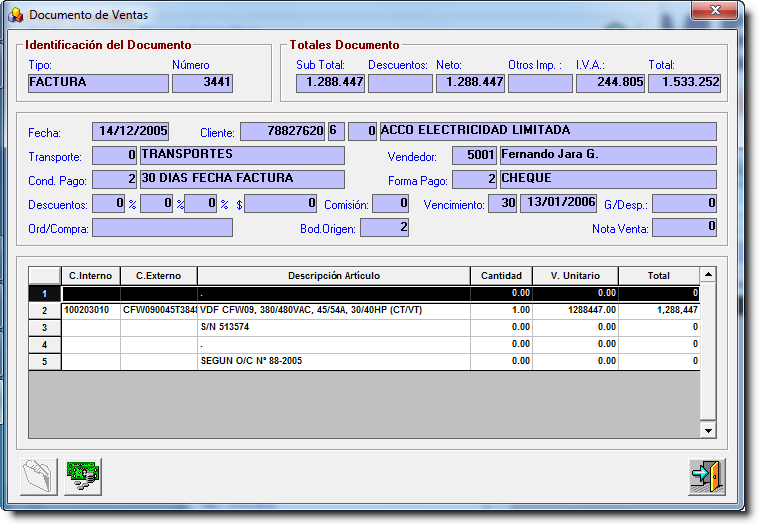759x525 pixels.
Task: Click the Descuentos amount field after $
Action: pos(281,203)
